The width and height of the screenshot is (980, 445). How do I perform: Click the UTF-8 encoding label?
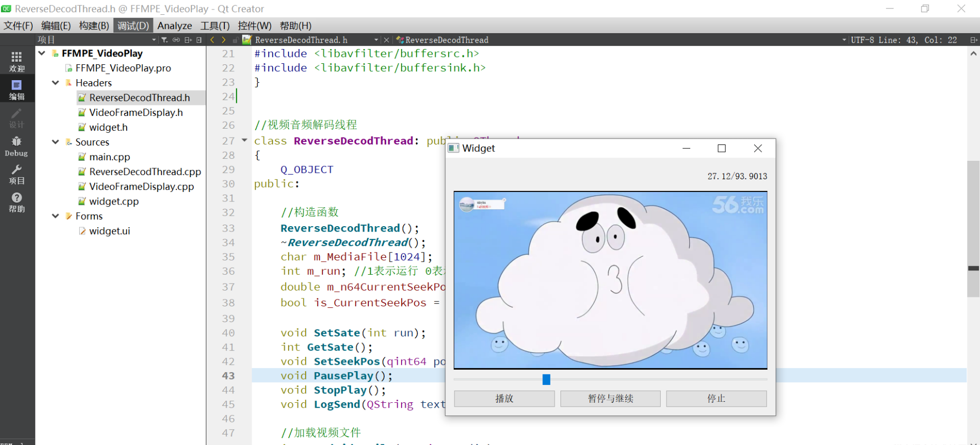coord(863,40)
